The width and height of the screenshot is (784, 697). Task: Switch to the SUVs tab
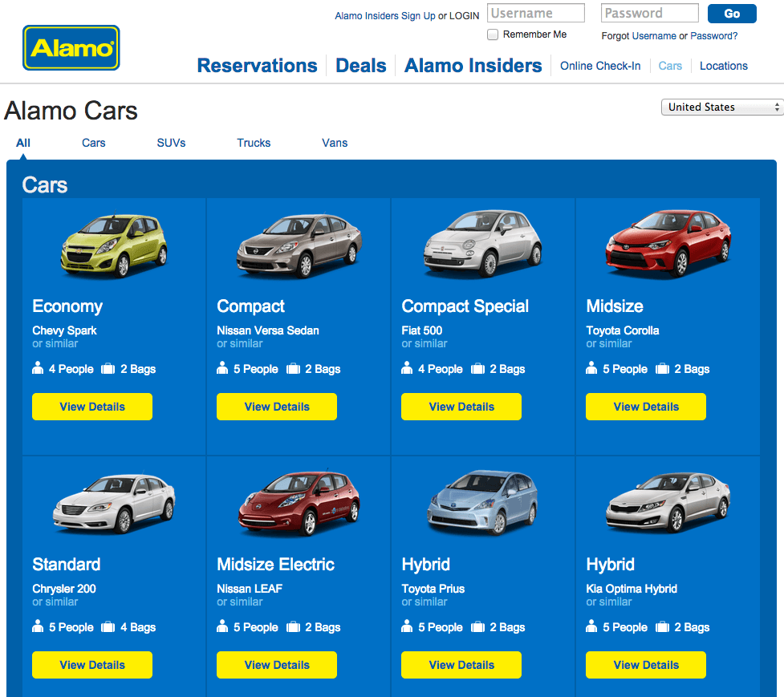click(x=171, y=143)
